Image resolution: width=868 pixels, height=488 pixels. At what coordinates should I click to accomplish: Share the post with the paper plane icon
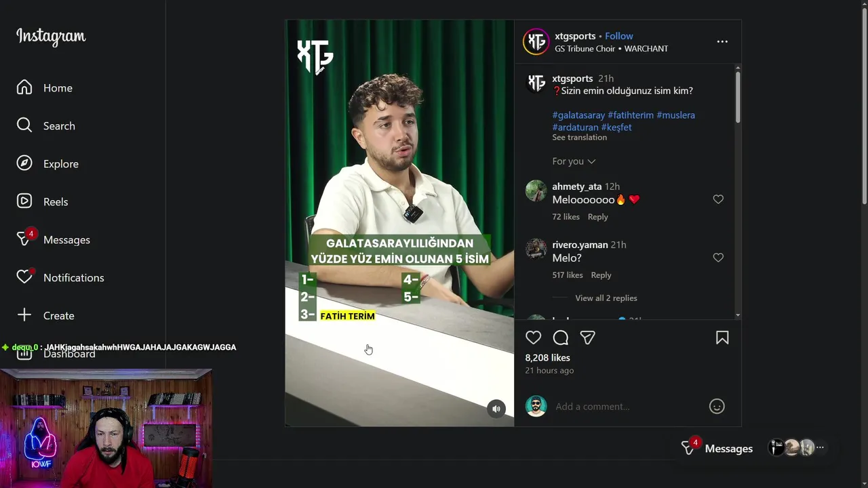coord(588,338)
